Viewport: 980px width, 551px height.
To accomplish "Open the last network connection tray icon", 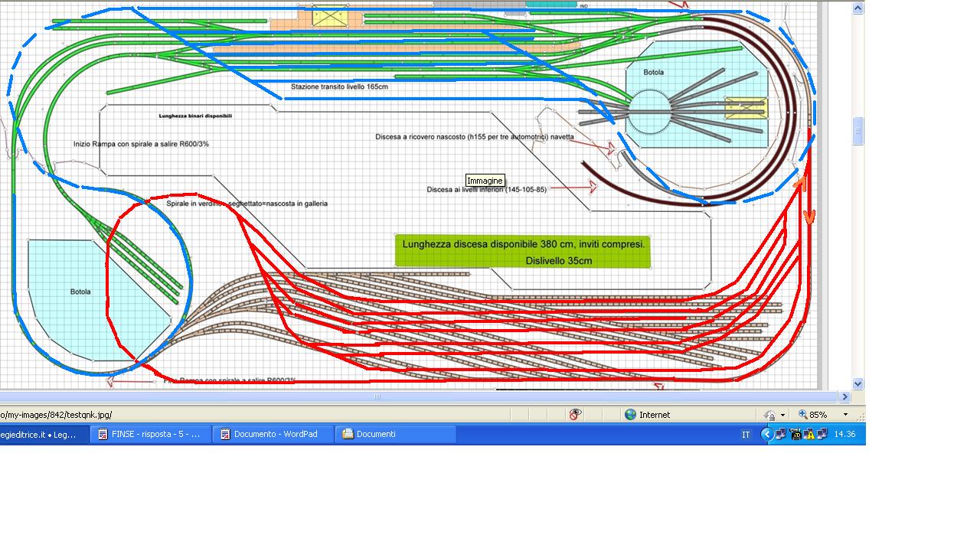I will pos(823,434).
